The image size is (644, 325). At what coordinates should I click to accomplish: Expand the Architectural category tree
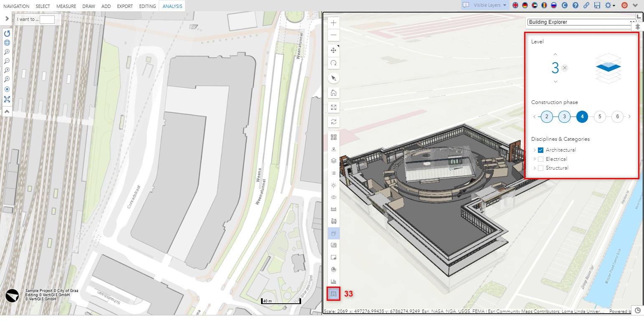point(535,150)
